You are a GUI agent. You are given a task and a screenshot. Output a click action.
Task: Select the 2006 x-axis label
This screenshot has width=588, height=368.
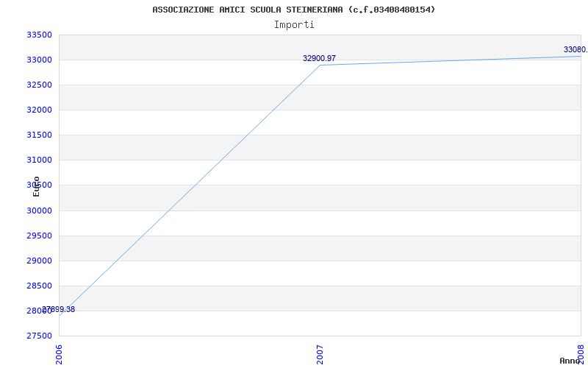pyautogui.click(x=59, y=355)
